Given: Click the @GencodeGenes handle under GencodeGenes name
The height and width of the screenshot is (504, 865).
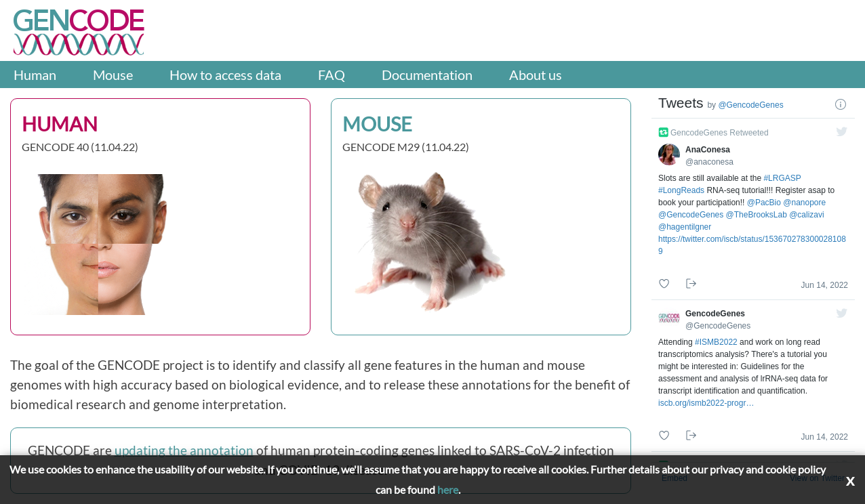Looking at the screenshot, I should coord(718,326).
